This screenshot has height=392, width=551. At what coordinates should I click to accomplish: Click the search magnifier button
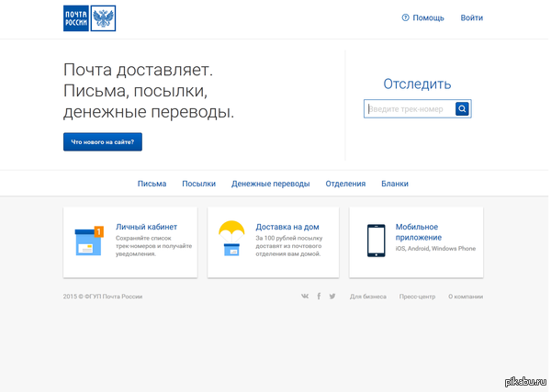click(x=463, y=109)
